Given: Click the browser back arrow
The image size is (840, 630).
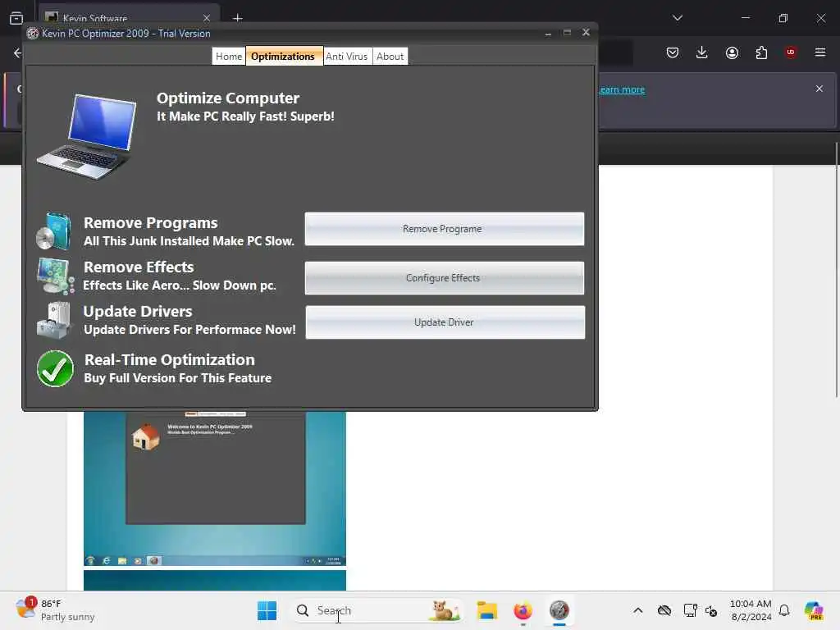Looking at the screenshot, I should 17,52.
